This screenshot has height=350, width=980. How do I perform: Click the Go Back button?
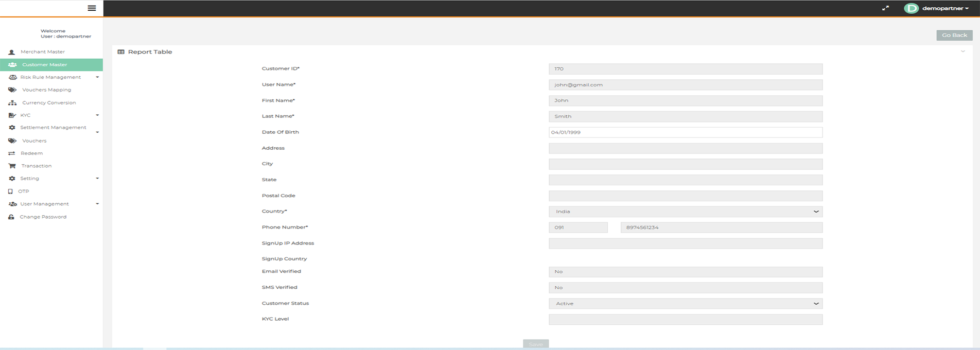[x=954, y=35]
